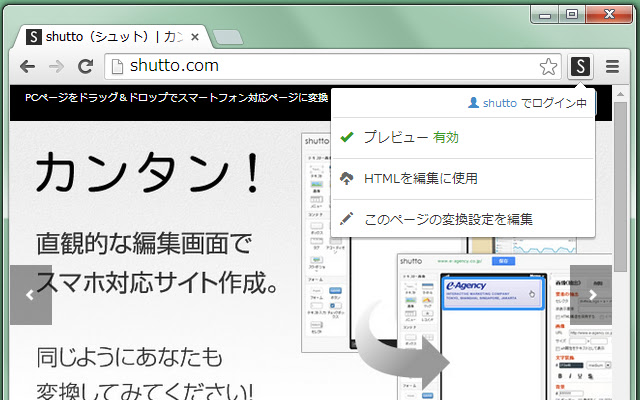Click the カンタン！ headline text
640x400 pixels.
point(147,172)
